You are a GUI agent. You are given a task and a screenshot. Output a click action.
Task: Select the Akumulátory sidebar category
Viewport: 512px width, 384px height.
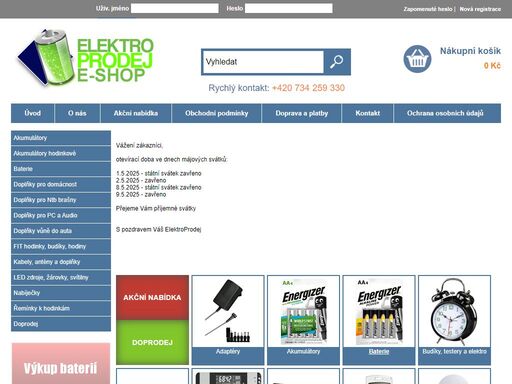[61, 138]
